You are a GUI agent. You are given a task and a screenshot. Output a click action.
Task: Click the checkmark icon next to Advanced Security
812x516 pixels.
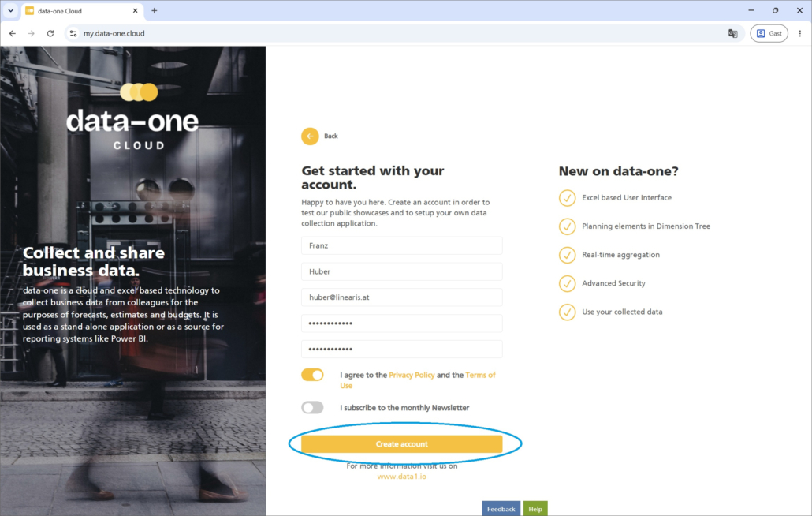567,283
